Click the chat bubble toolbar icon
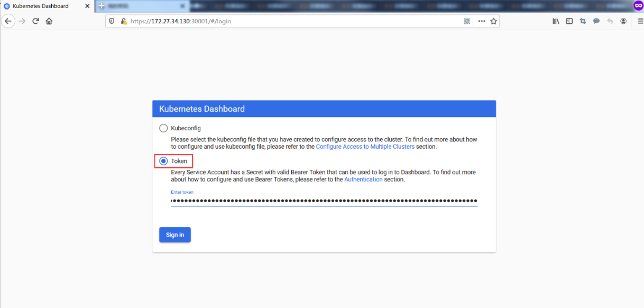The height and width of the screenshot is (308, 644). coord(596,21)
